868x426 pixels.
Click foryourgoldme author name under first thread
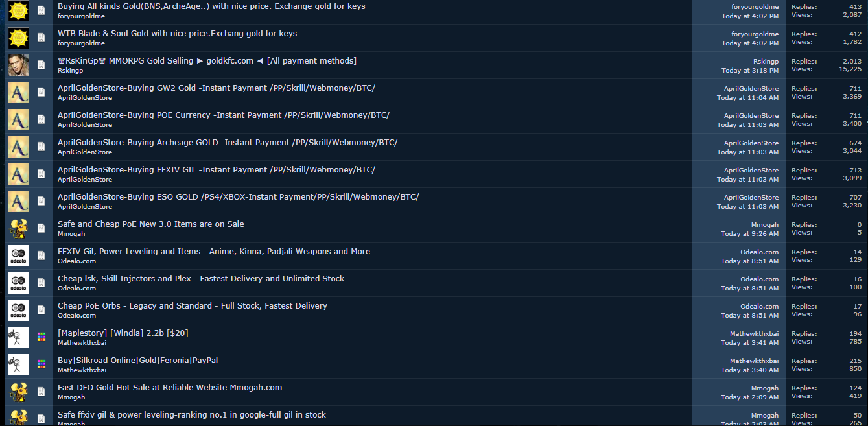tap(81, 16)
